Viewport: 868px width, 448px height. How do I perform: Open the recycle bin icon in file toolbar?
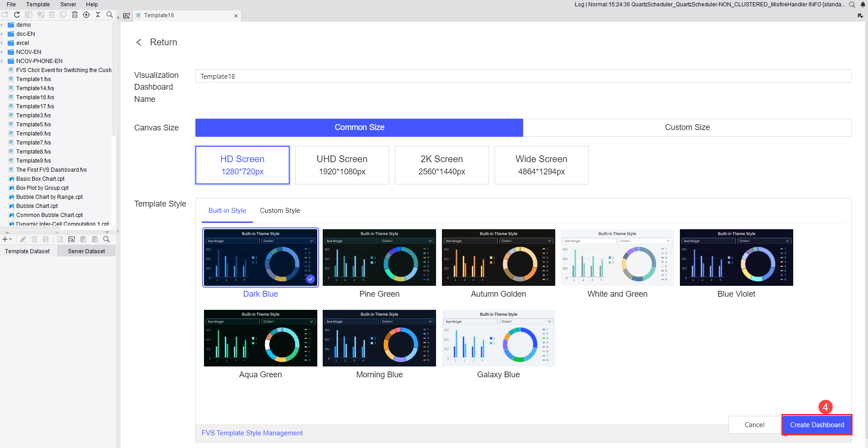(75, 15)
